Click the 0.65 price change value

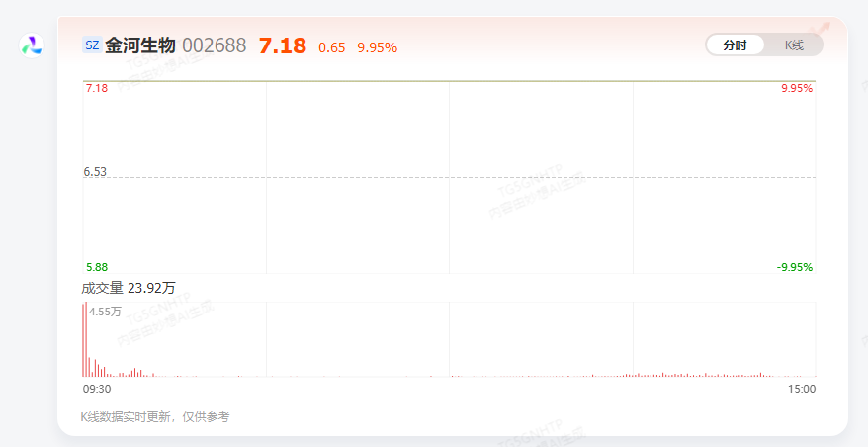(x=331, y=47)
